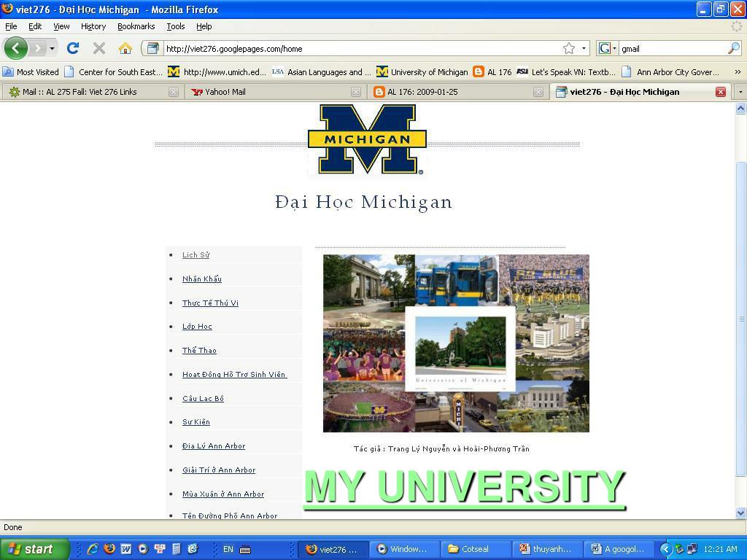The height and width of the screenshot is (560, 747).
Task: Open the Bookmarks menu
Action: [x=136, y=26]
